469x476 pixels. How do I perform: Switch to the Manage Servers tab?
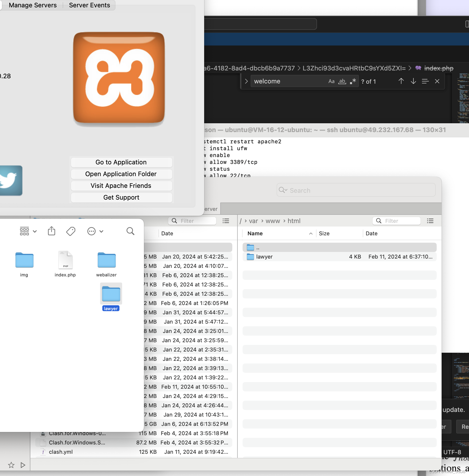33,5
